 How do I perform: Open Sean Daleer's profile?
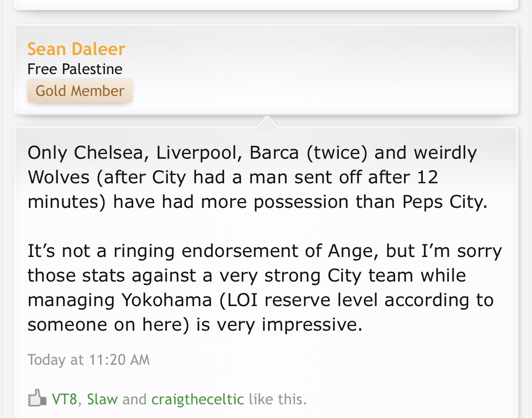[x=76, y=49]
